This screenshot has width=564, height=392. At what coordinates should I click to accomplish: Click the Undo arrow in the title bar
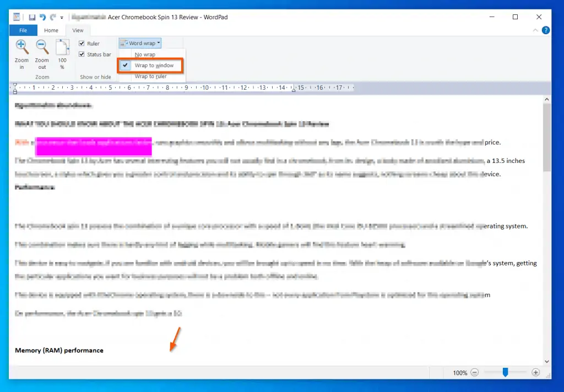coord(42,17)
